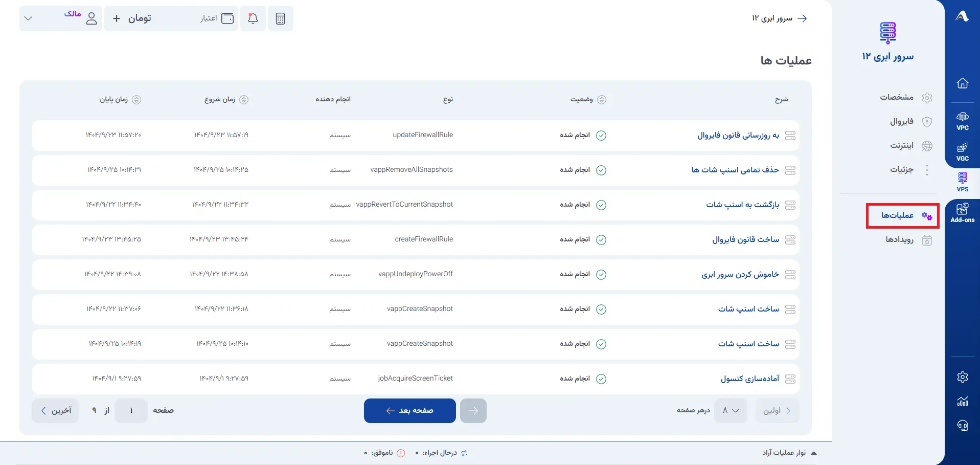Click the Arvan logo at top
This screenshot has width=980, height=465.
coord(962,16)
